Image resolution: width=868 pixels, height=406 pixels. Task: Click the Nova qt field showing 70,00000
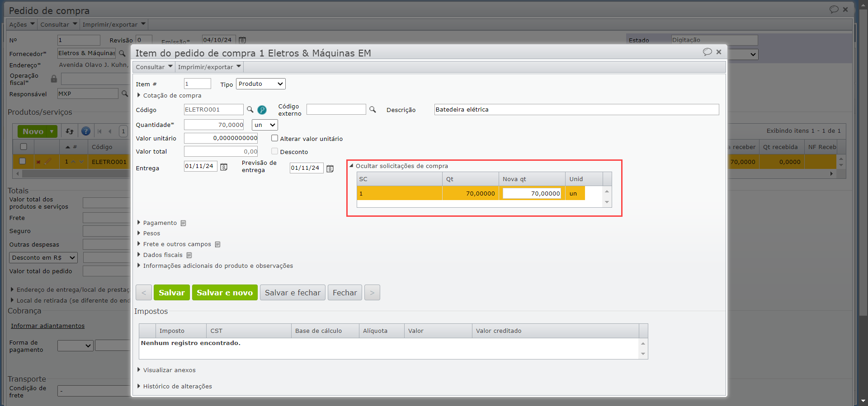pos(532,193)
